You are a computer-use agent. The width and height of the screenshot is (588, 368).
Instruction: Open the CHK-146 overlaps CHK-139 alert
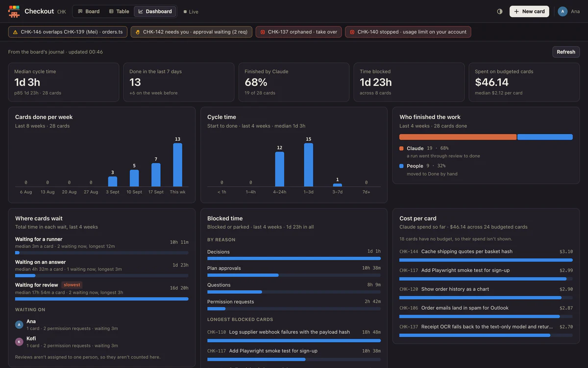pyautogui.click(x=68, y=32)
